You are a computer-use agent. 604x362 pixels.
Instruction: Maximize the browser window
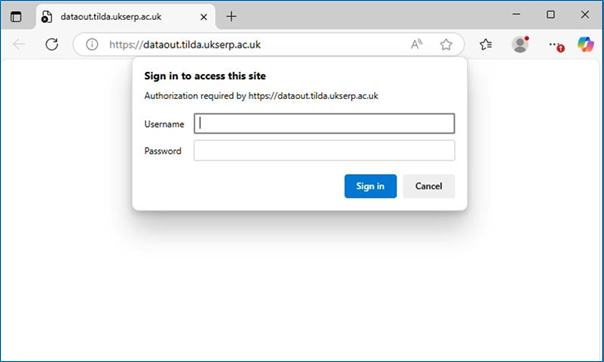point(551,15)
